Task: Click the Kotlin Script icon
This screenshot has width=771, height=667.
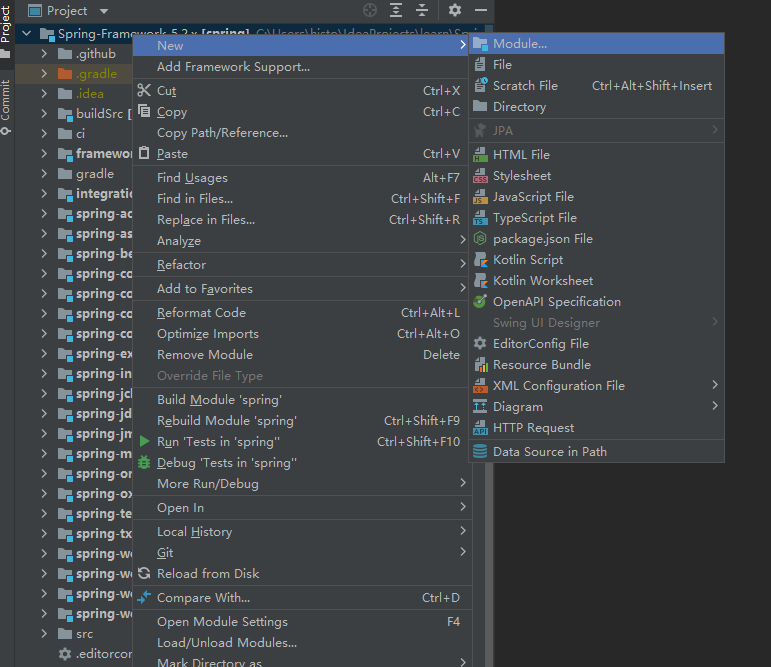Action: coord(480,260)
